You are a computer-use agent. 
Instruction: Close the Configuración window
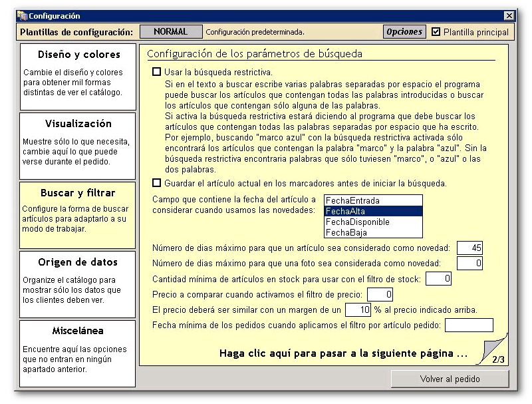click(x=509, y=15)
